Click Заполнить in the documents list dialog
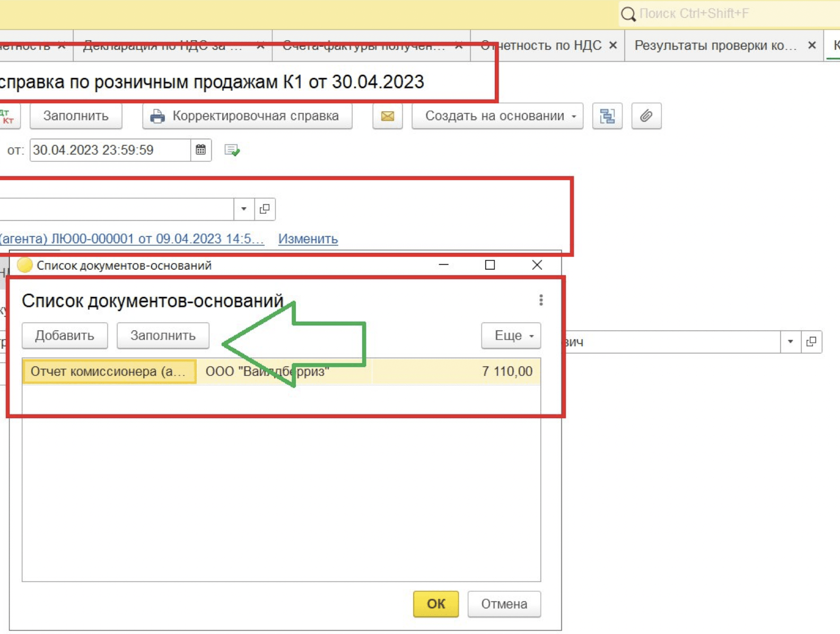Viewport: 840px width, 634px height. (163, 336)
